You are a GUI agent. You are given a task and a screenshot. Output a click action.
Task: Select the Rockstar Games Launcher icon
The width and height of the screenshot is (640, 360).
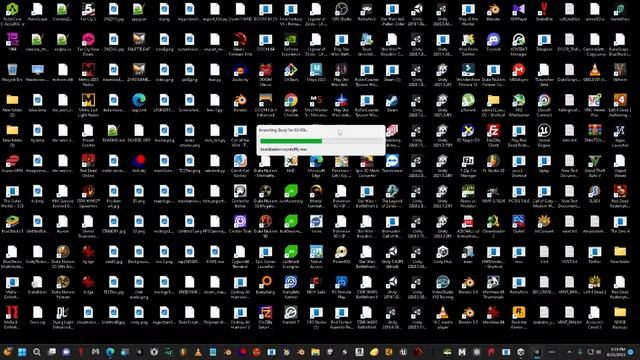click(x=518, y=316)
